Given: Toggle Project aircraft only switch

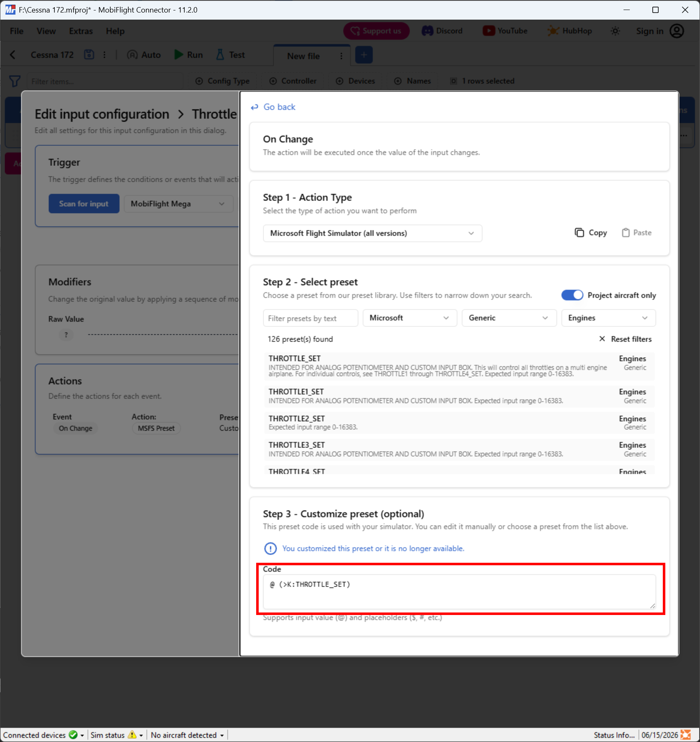Looking at the screenshot, I should tap(572, 295).
